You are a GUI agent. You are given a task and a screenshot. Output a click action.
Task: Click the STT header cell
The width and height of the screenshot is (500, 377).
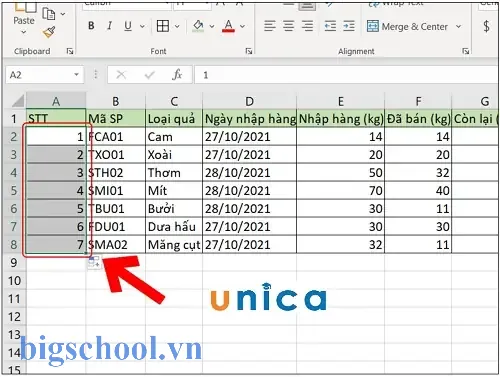[x=56, y=118]
